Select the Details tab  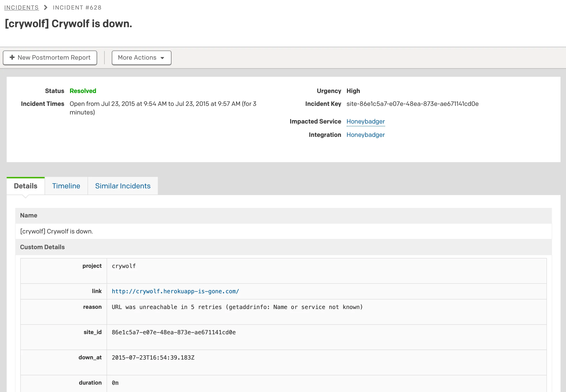click(25, 186)
